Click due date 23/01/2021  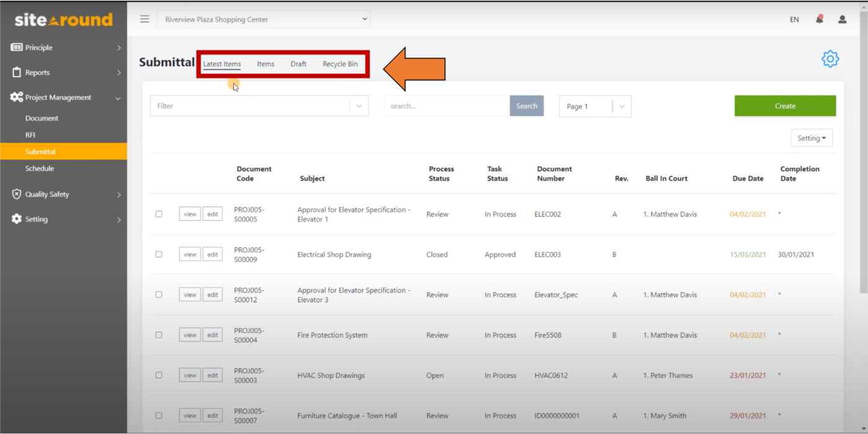[x=748, y=376]
